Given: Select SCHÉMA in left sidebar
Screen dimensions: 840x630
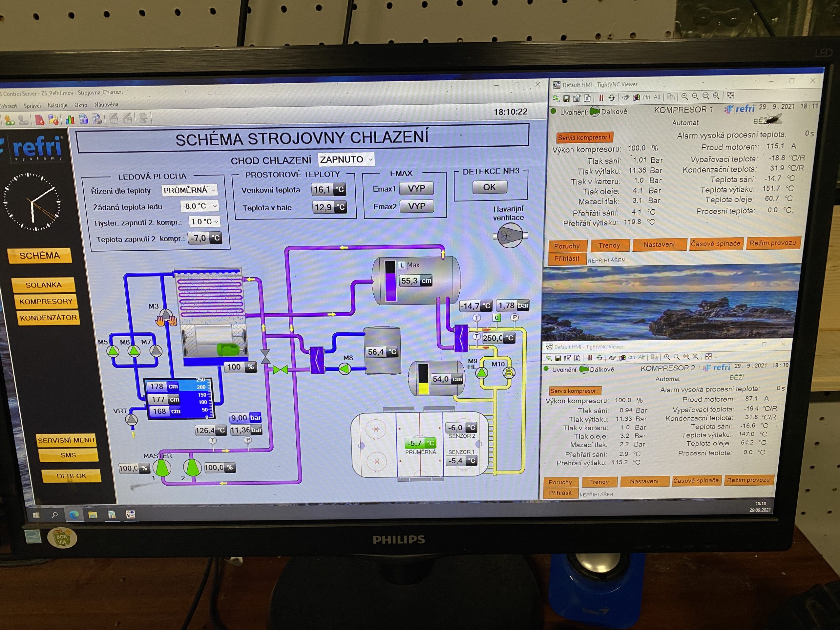Looking at the screenshot, I should pos(39,256).
